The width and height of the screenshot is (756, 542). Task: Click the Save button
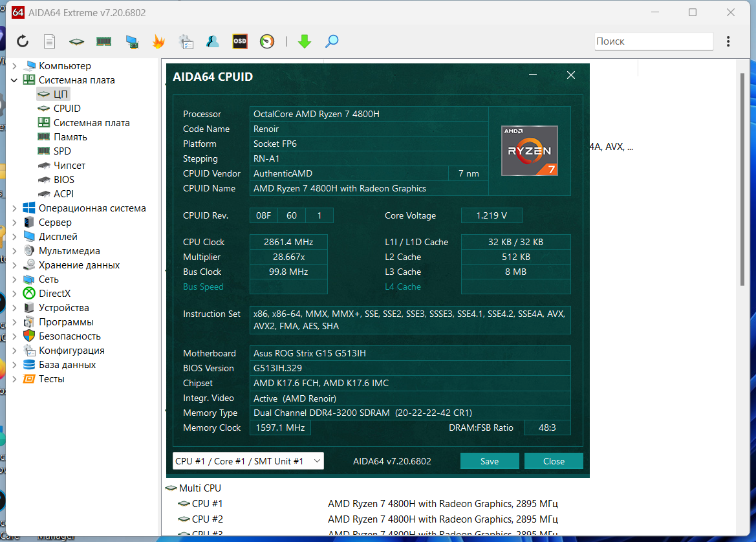tap(490, 461)
